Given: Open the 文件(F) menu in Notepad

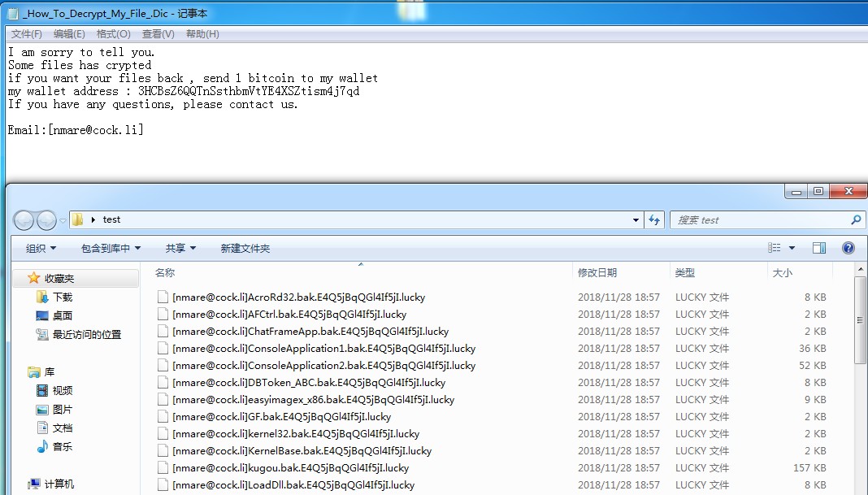Looking at the screenshot, I should (27, 34).
